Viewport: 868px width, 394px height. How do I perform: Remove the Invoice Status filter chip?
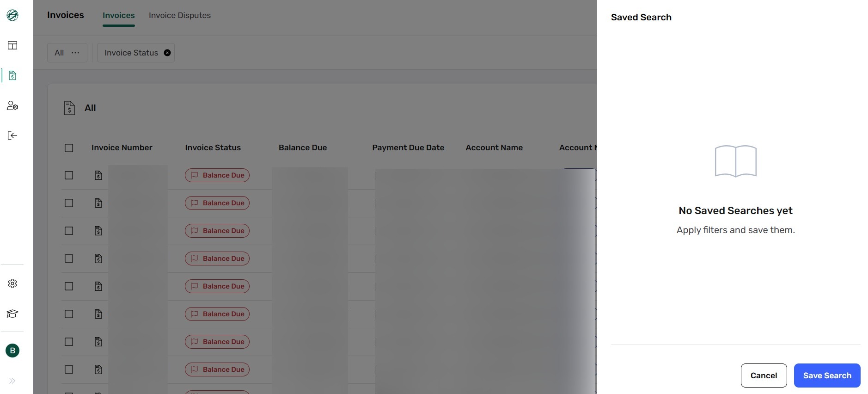[167, 53]
